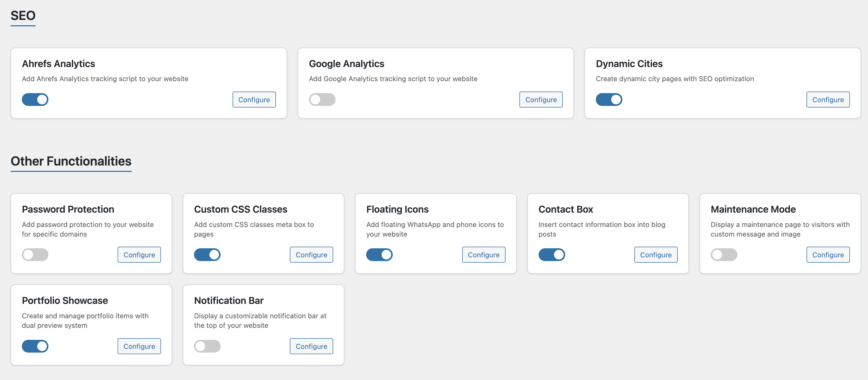Open Maintenance Mode configuration
868x380 pixels.
pos(828,255)
